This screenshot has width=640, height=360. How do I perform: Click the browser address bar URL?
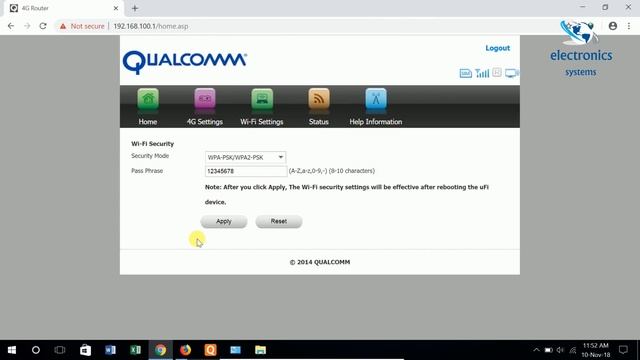point(151,26)
